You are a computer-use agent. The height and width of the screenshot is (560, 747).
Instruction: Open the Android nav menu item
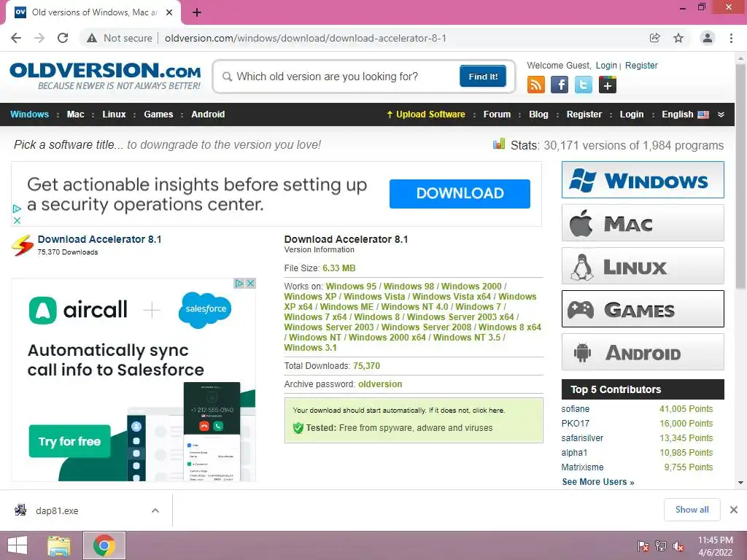tap(208, 114)
